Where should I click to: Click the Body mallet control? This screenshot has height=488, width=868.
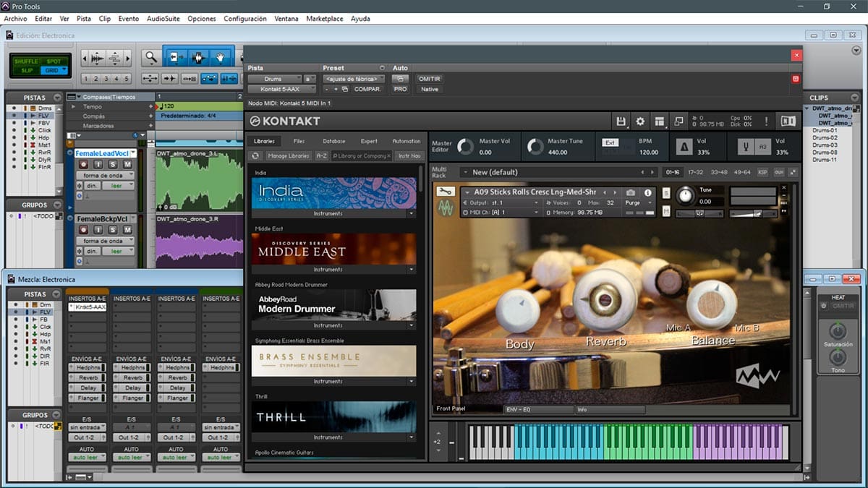(x=518, y=309)
